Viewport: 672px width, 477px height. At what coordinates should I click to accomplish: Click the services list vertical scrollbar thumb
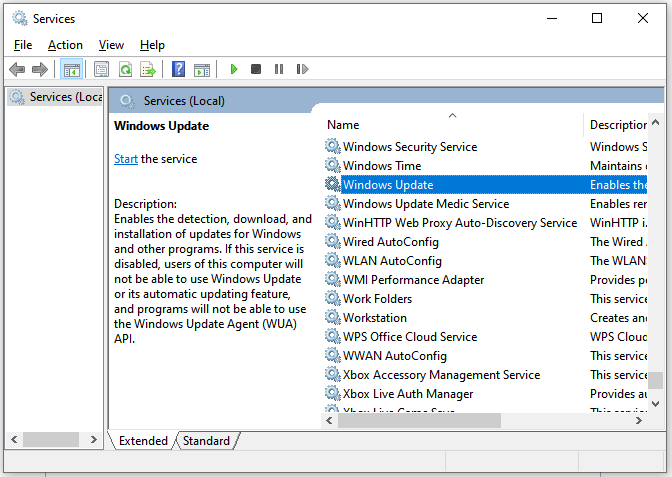click(x=655, y=380)
